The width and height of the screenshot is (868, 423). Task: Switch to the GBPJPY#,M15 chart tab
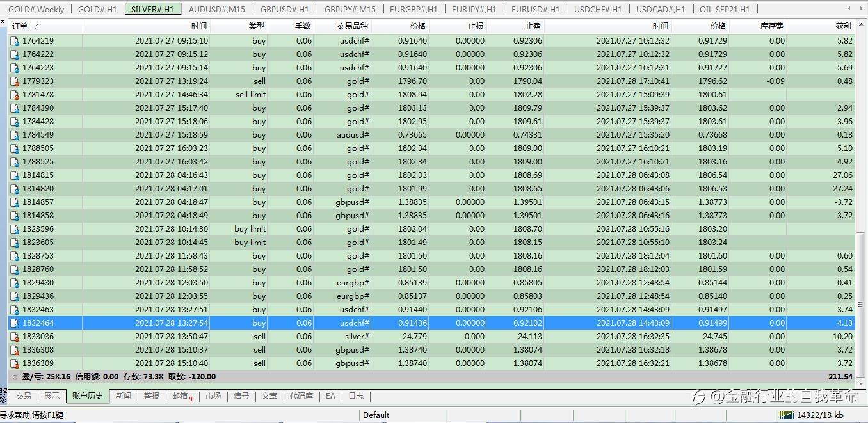(350, 9)
